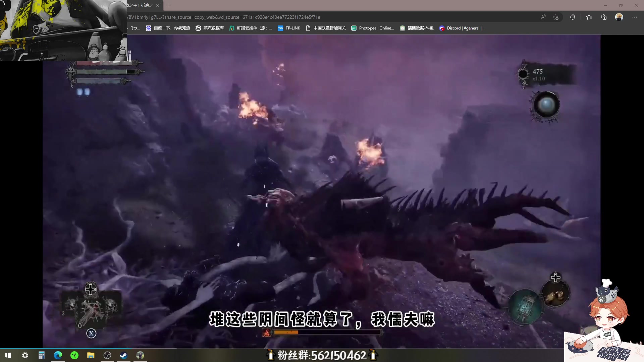Close the current browser tab

(158, 5)
